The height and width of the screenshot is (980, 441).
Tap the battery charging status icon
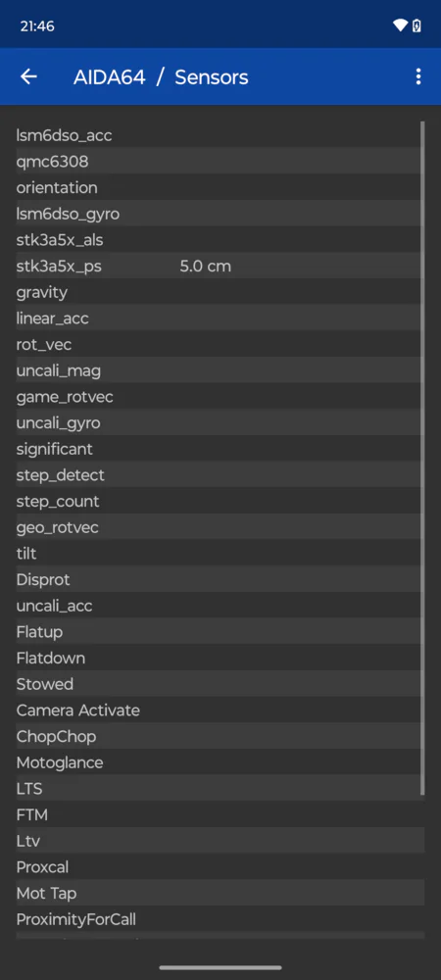[416, 25]
